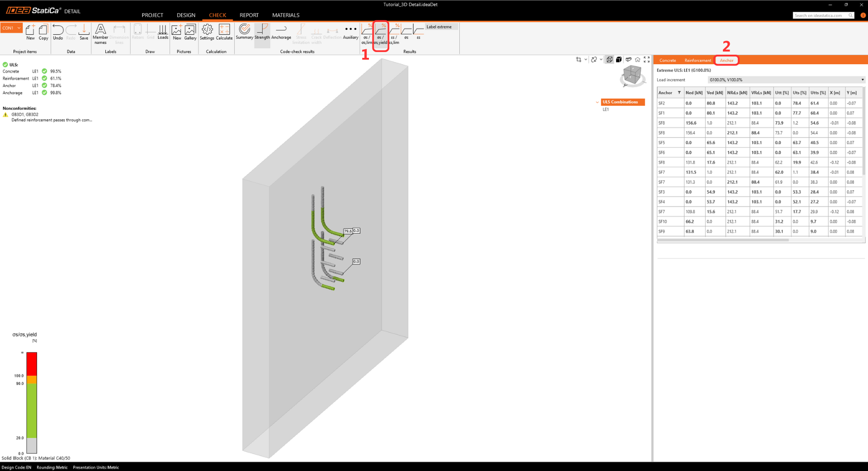Click the search magnifier icon
The image size is (868, 471).
[851, 15]
